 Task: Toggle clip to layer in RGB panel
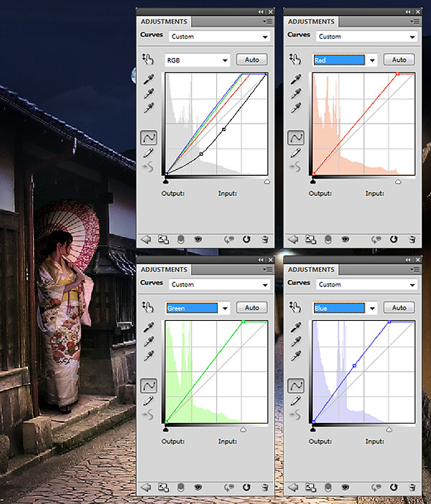click(181, 240)
